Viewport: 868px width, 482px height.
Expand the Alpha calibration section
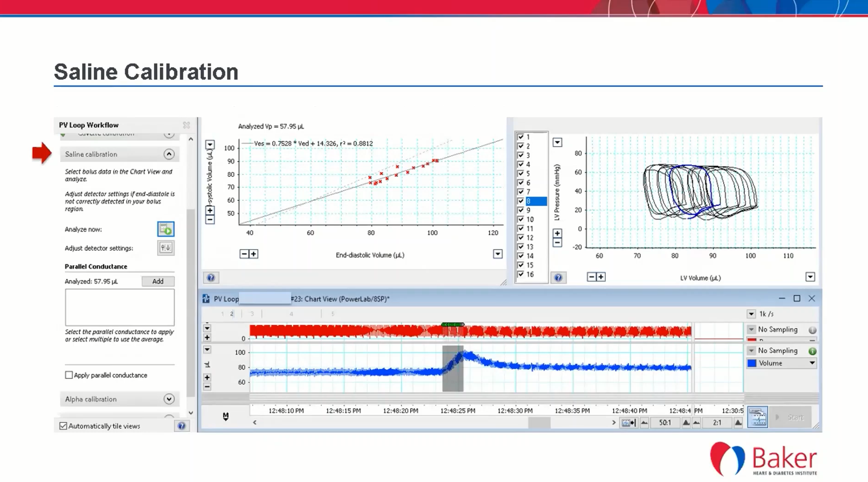169,399
